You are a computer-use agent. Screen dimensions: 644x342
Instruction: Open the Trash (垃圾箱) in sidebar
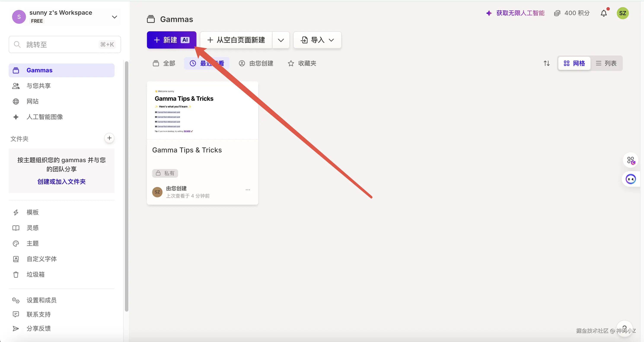(x=35, y=275)
